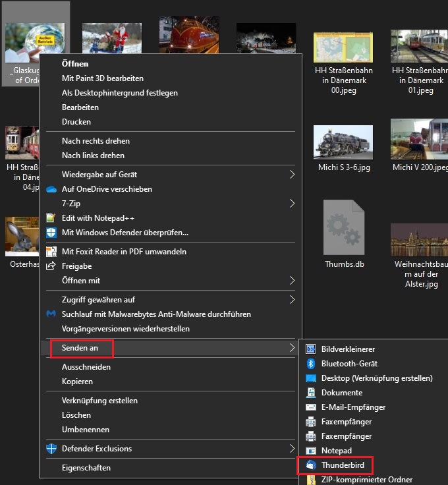Choose 'Als Desktophintergrund festlegen'
The height and width of the screenshot is (485, 448).
click(x=119, y=93)
